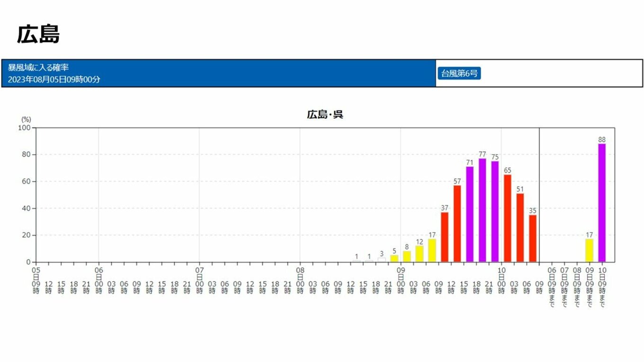
Task: Click the 台風第6号 typhoon badge
Action: (x=459, y=73)
